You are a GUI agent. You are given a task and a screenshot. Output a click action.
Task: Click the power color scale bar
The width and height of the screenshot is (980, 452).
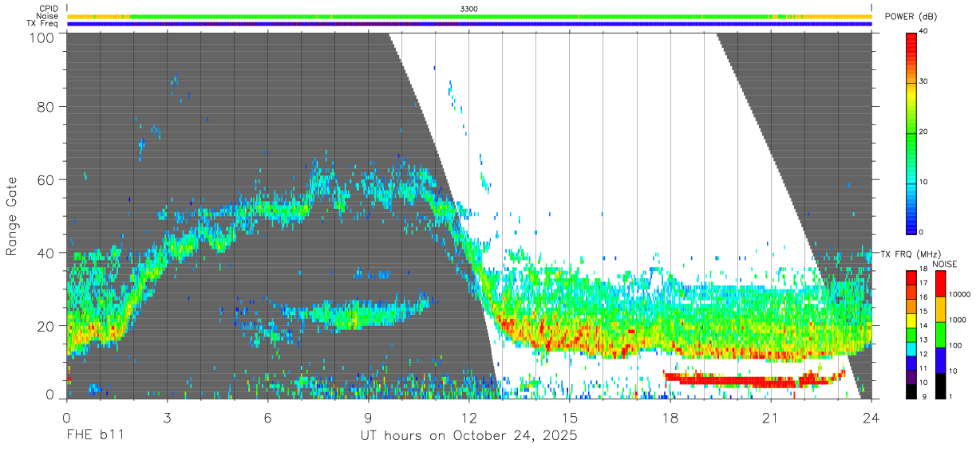[911, 132]
